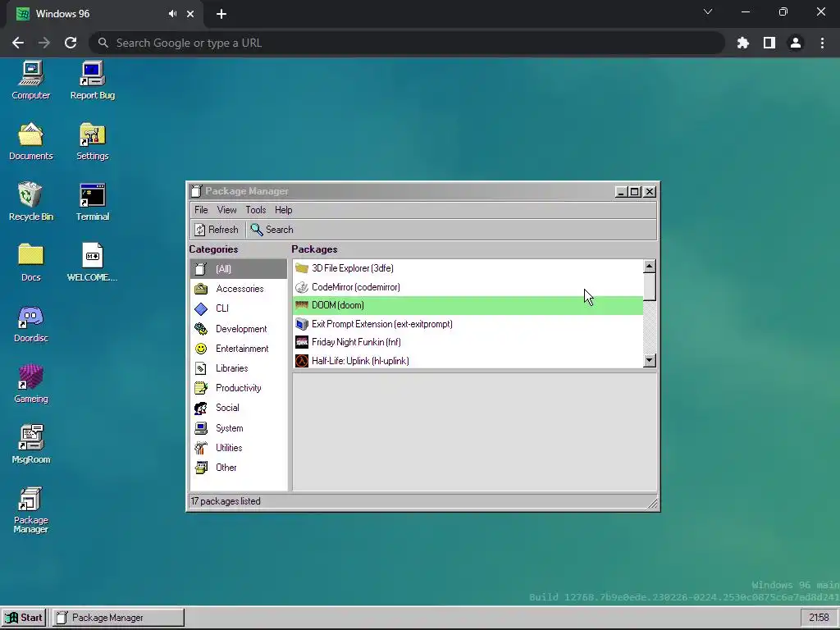The height and width of the screenshot is (630, 840).
Task: Click the Package Manager title bar icon
Action: point(197,191)
